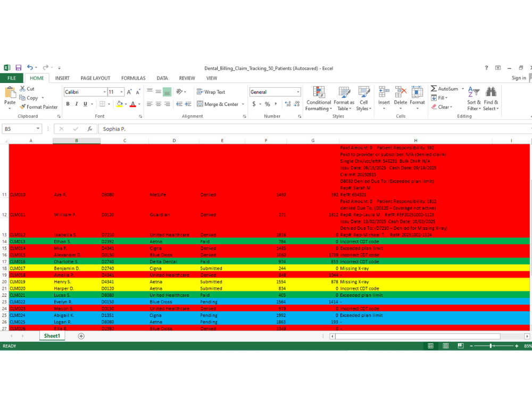
Task: Switch to the DATA tab
Action: (162, 78)
